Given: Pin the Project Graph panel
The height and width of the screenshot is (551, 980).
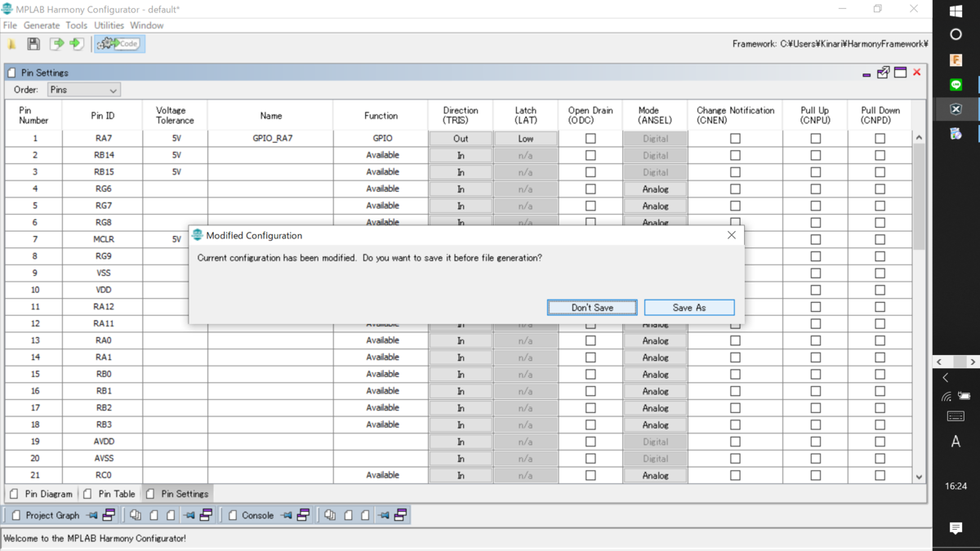Looking at the screenshot, I should click(x=92, y=515).
